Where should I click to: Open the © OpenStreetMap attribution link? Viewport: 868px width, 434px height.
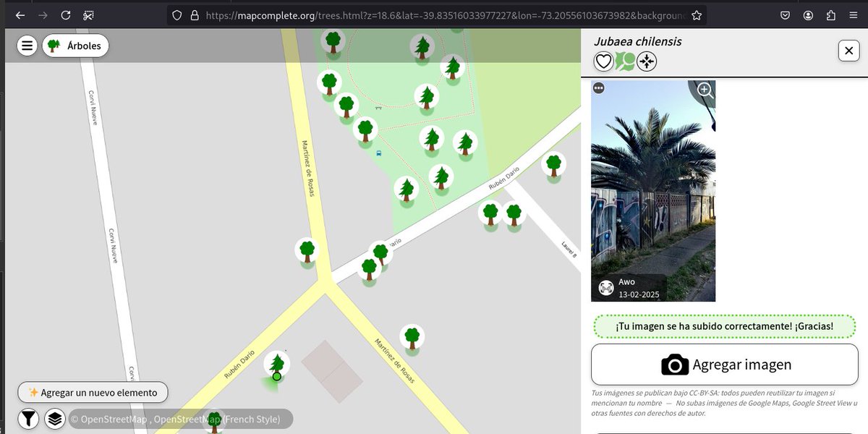tap(109, 419)
